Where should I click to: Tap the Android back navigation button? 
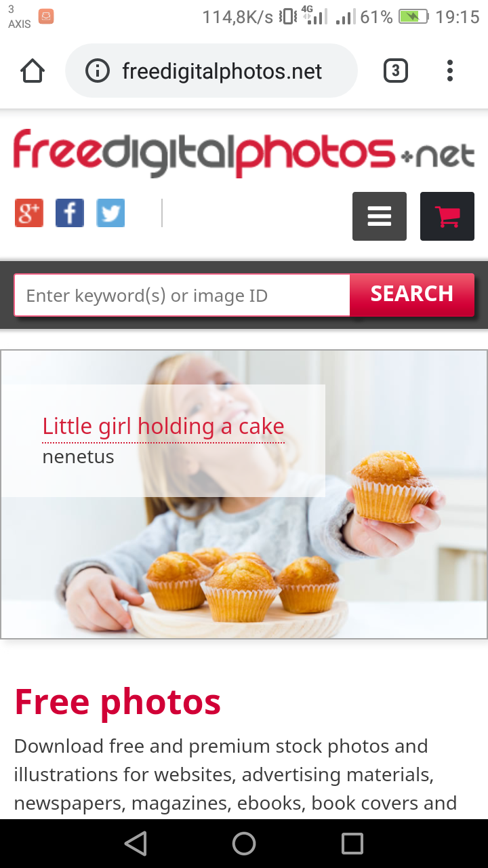136,844
